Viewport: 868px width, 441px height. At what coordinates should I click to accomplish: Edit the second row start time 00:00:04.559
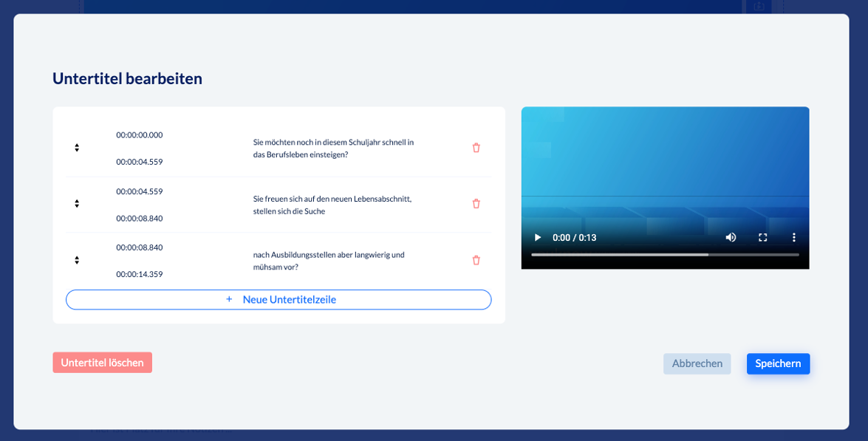[140, 191]
